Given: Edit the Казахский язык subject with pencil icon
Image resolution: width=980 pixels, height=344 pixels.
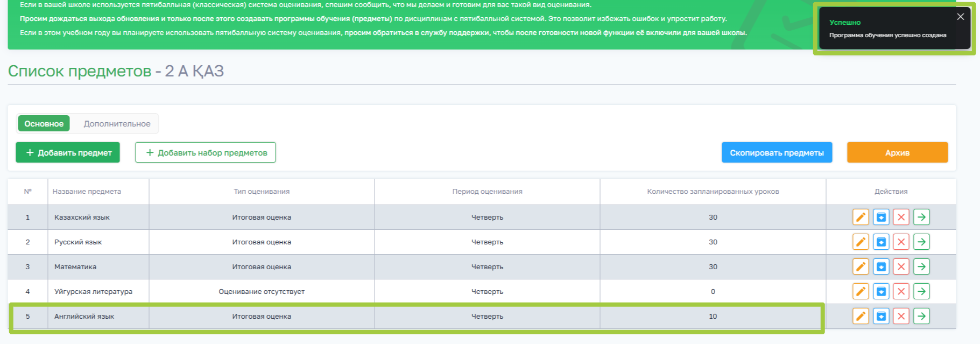Looking at the screenshot, I should click(x=861, y=217).
